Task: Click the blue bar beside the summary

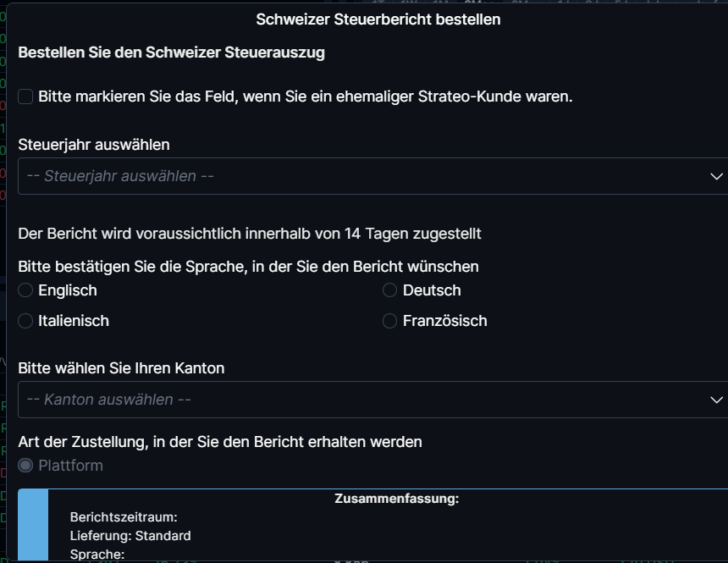Action: (33, 525)
